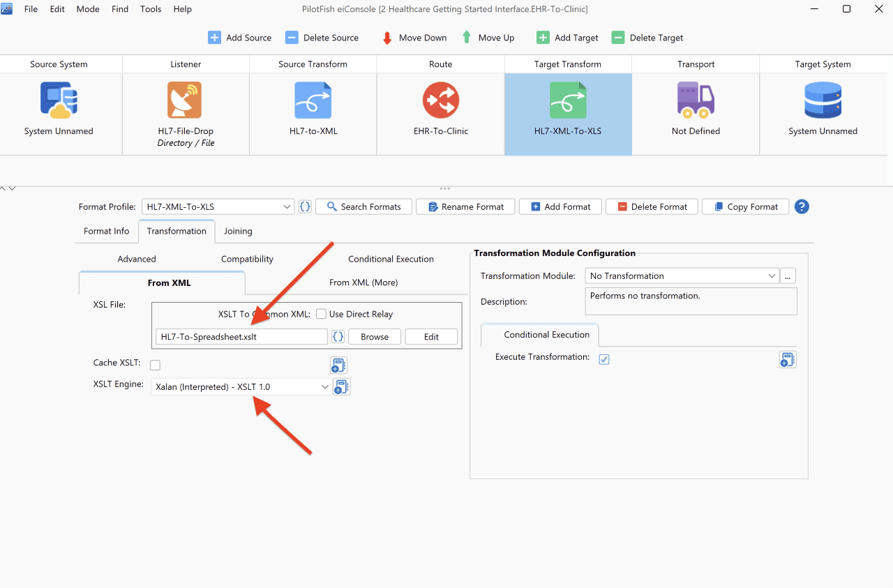
Task: Click the braces icon beside the XSL file field
Action: click(338, 337)
